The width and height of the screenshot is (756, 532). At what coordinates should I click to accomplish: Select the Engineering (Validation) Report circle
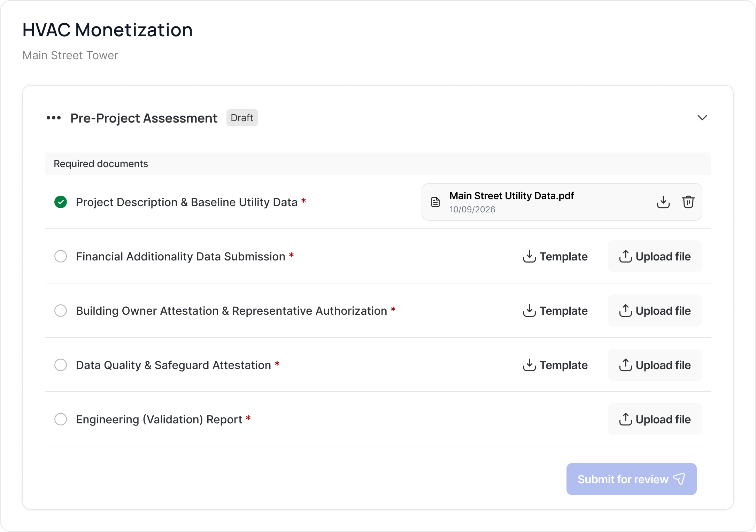61,419
